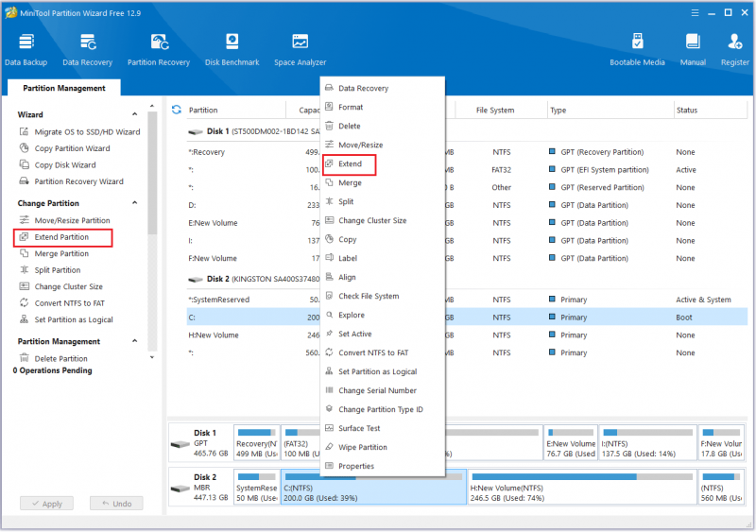Select the D: partition row
This screenshot has height=532, width=756.
click(467, 205)
